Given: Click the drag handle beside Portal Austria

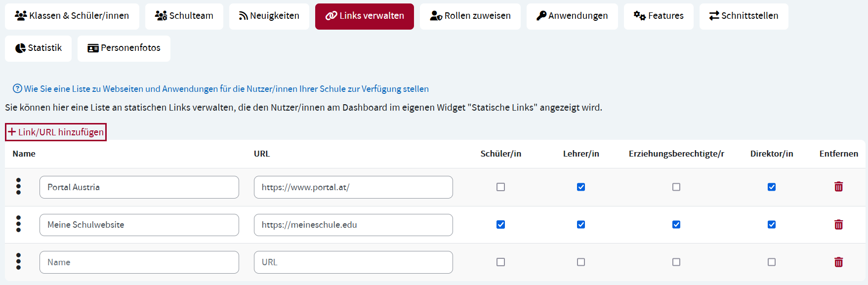Looking at the screenshot, I should tap(19, 187).
